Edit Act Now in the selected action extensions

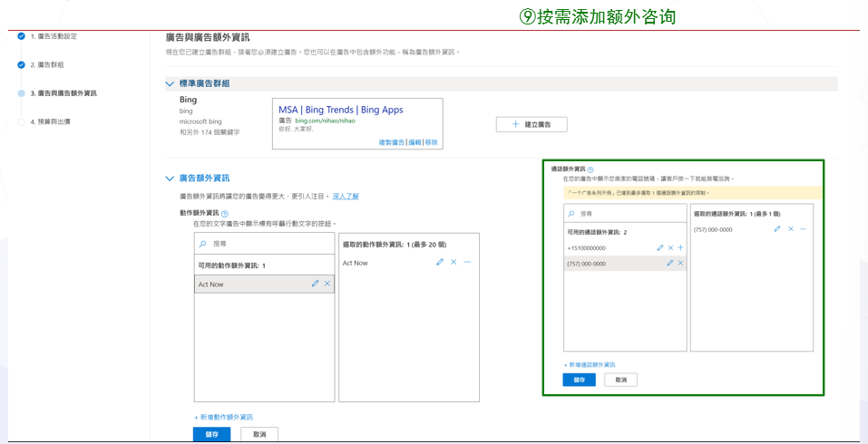pyautogui.click(x=440, y=262)
